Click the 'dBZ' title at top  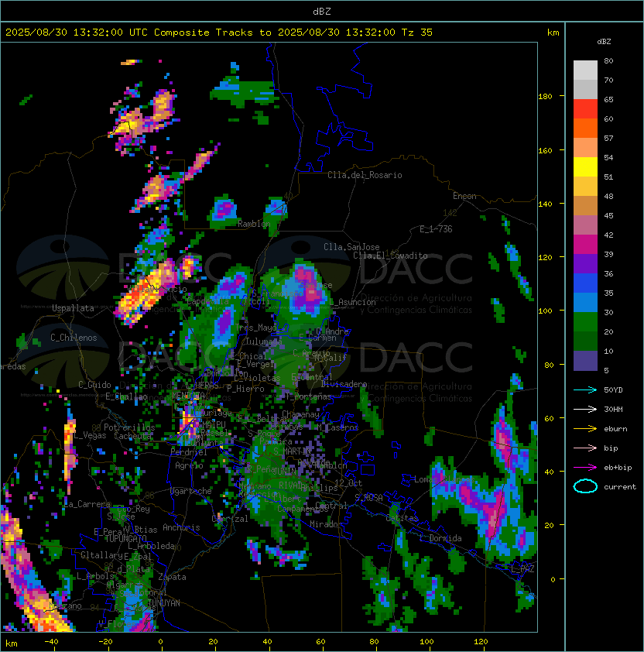[x=322, y=12]
